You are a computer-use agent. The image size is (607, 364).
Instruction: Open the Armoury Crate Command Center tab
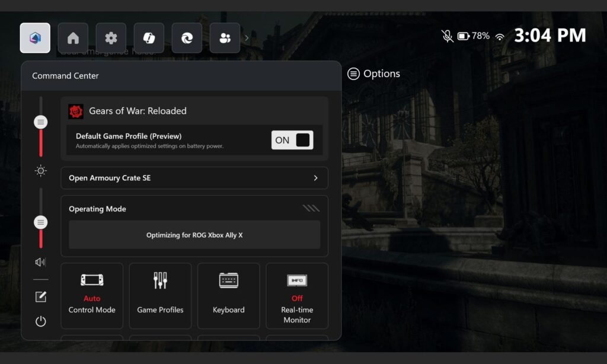pyautogui.click(x=35, y=38)
